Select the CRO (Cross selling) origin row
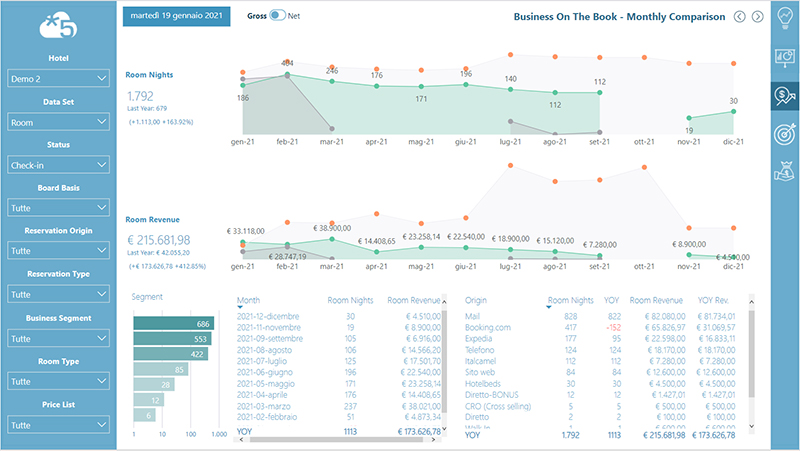Screen dimensions: 800x451 coord(600,406)
